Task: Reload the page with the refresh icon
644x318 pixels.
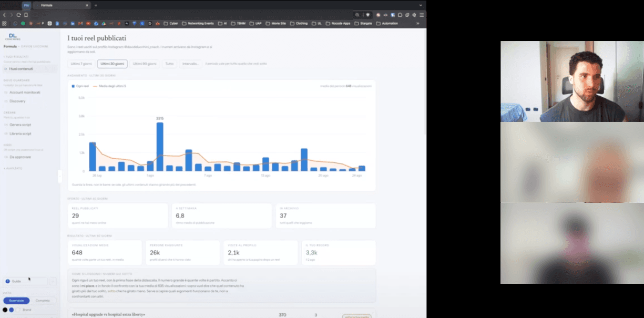Action: coord(18,15)
